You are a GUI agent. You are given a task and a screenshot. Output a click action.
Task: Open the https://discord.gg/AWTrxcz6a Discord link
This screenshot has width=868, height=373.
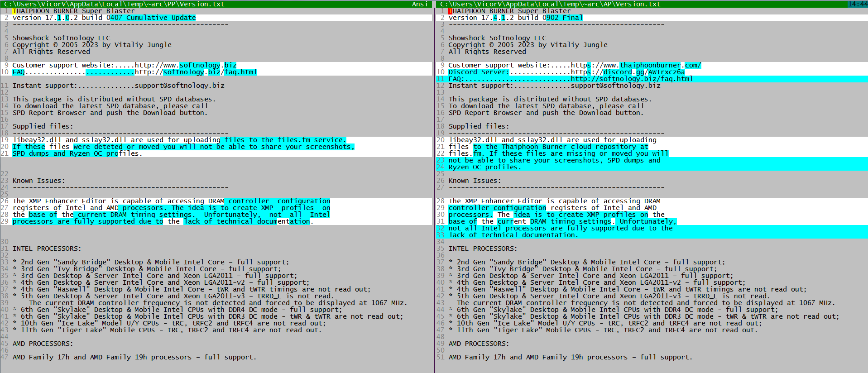click(628, 72)
